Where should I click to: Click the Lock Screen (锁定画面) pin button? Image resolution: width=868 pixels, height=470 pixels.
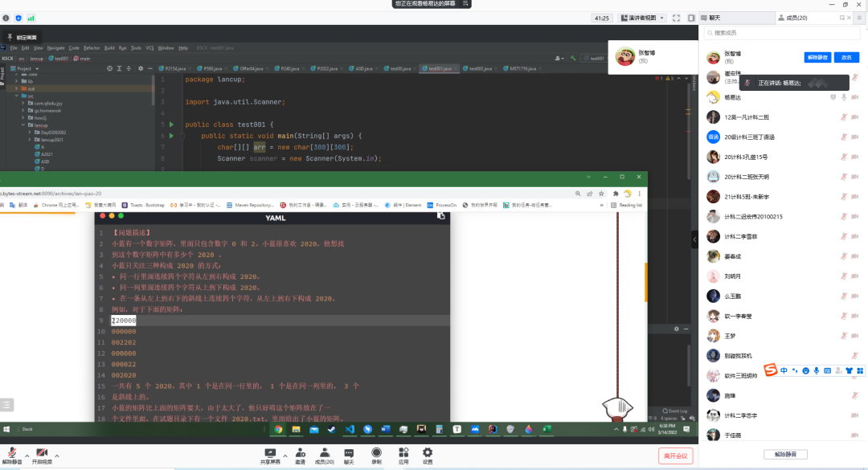coord(22,37)
